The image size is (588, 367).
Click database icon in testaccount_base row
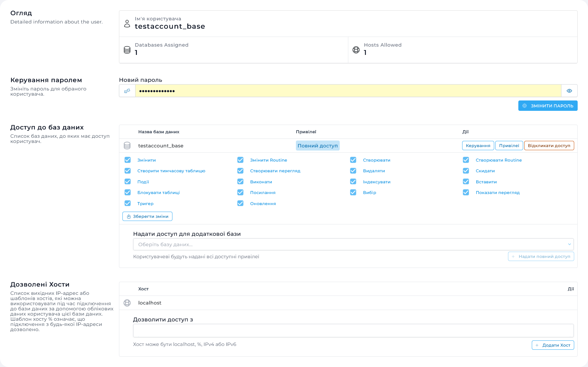pos(127,146)
